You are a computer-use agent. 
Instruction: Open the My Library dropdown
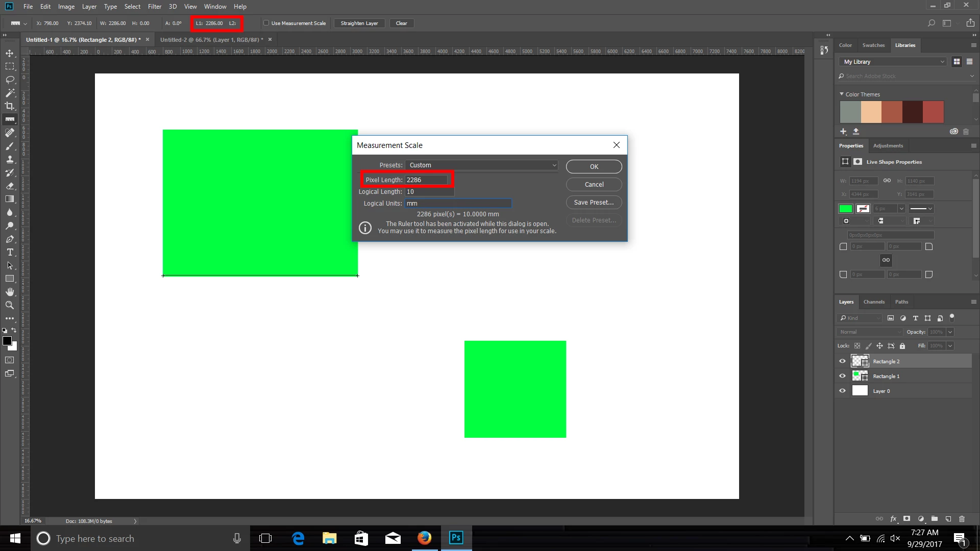click(x=892, y=62)
